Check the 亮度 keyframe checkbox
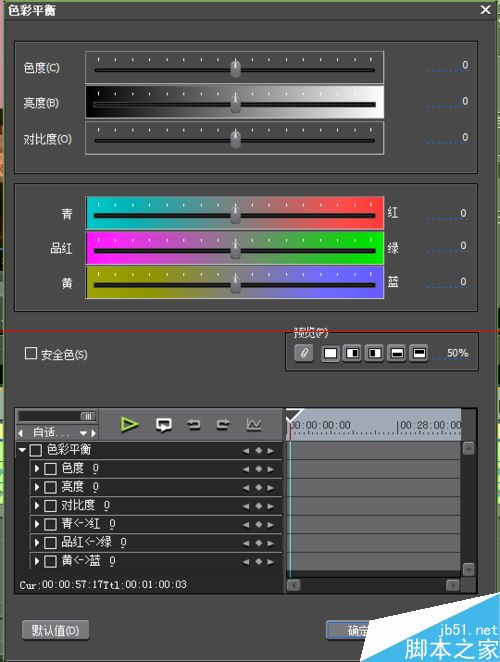The height and width of the screenshot is (662, 500). (x=50, y=488)
